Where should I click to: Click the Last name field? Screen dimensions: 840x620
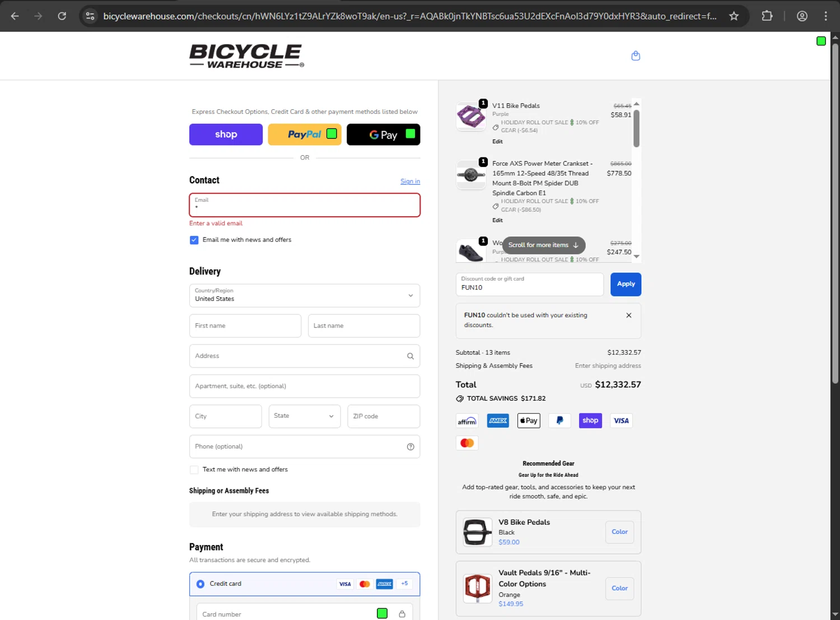point(364,325)
